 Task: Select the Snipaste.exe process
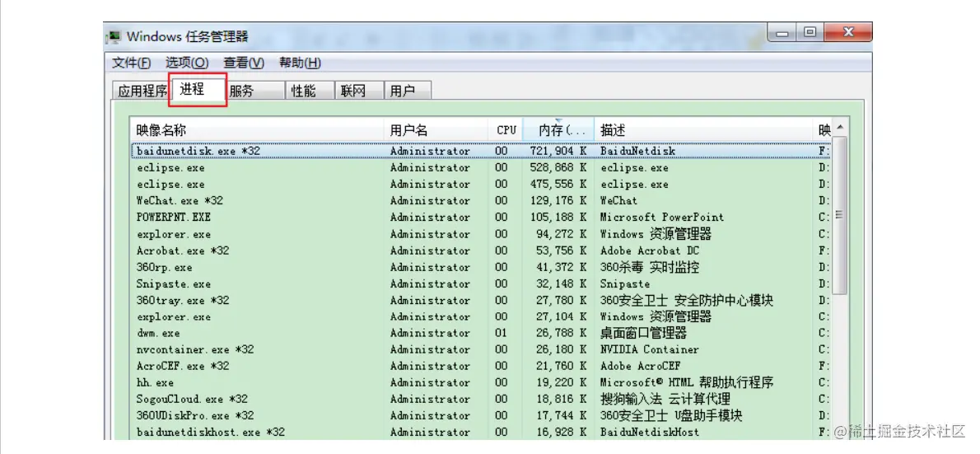[x=481, y=283]
